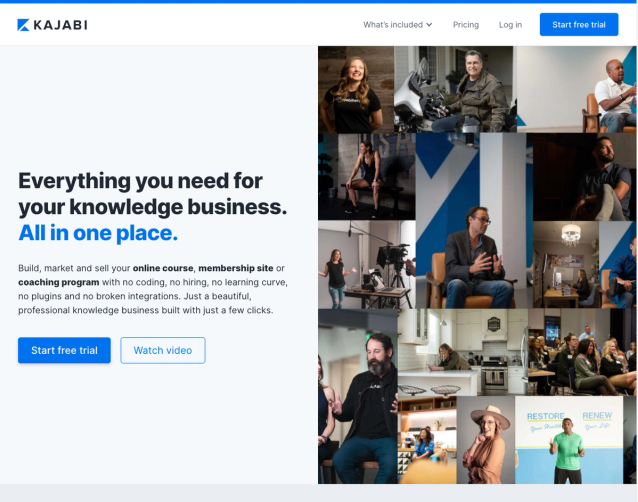Select the smiling woman in black t-shirt photo

click(x=356, y=89)
